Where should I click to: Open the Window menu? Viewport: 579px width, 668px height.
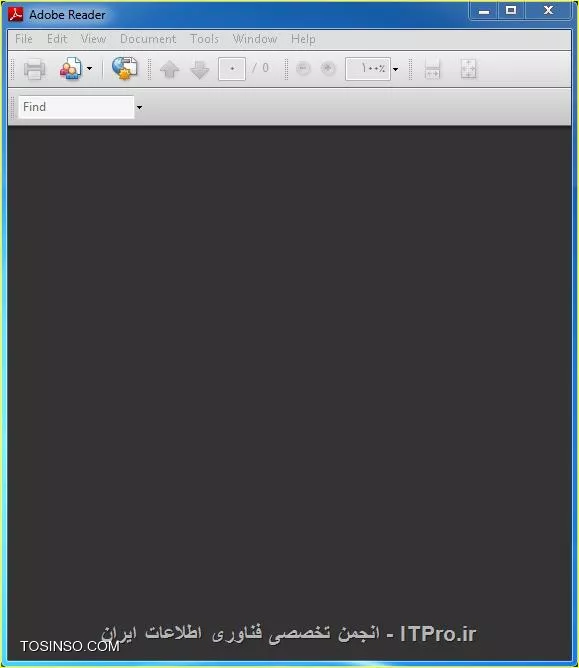tap(255, 39)
